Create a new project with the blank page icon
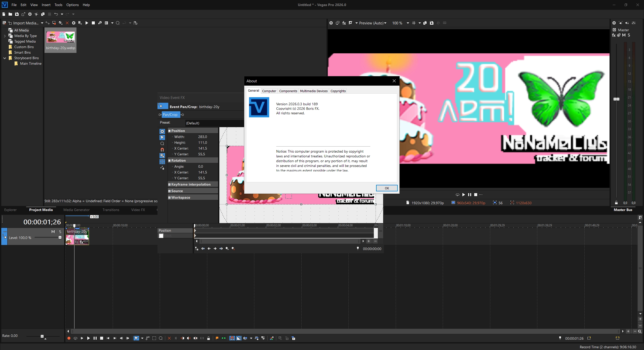This screenshot has width=644, height=350. [4, 14]
